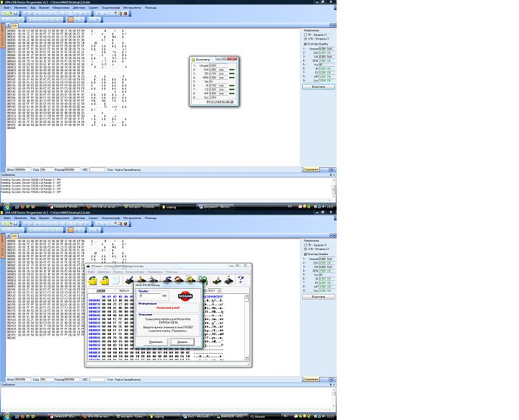
Task: Click open file icon in top screenshot toolbar
Action: point(10,14)
